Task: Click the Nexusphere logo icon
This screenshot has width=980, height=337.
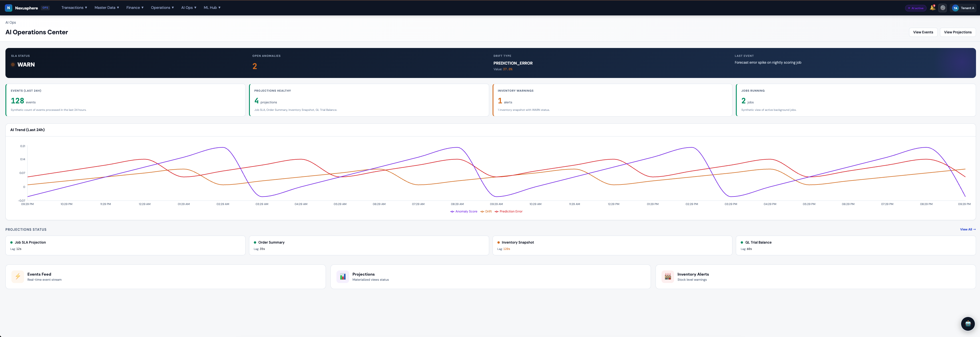Action: pos(8,8)
